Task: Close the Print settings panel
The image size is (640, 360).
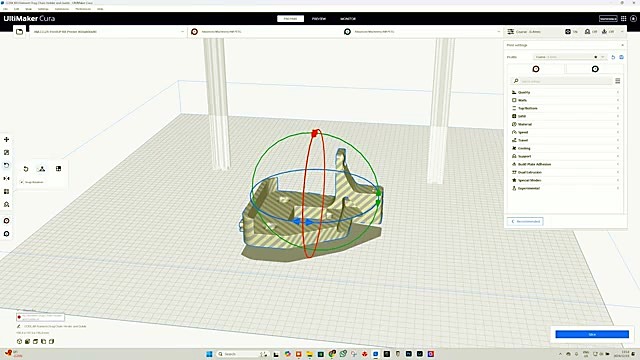Action: (x=622, y=45)
